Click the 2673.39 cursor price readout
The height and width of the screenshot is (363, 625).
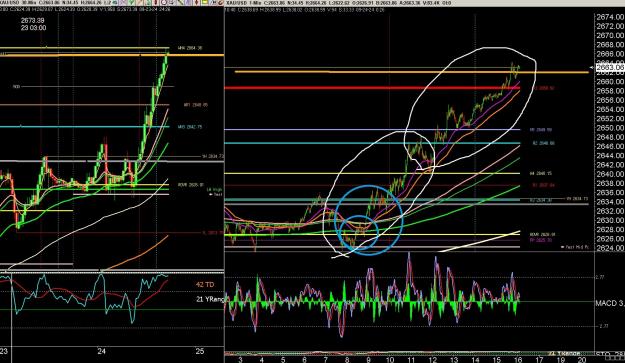coord(33,20)
